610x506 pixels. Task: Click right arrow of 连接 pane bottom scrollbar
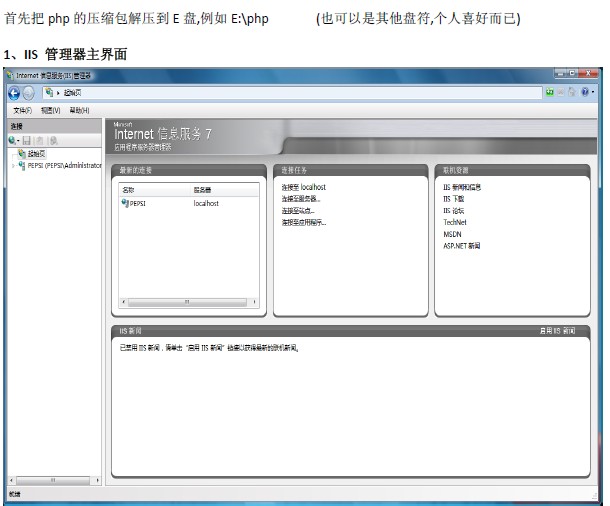pyautogui.click(x=97, y=480)
